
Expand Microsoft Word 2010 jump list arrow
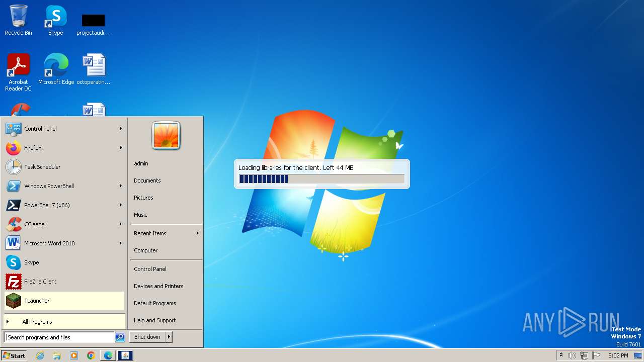tap(120, 243)
